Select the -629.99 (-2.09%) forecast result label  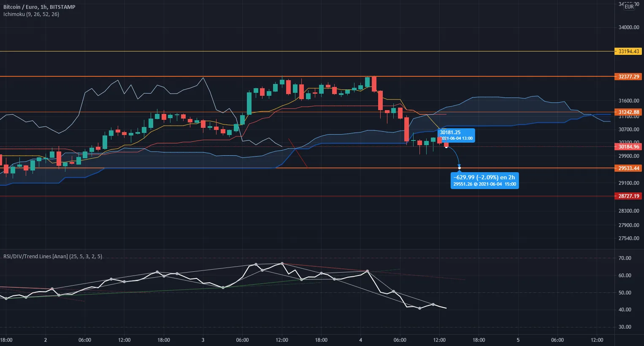pyautogui.click(x=484, y=181)
